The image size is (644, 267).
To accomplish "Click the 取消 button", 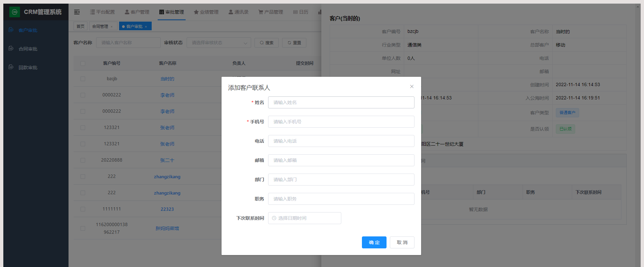I will (x=402, y=242).
